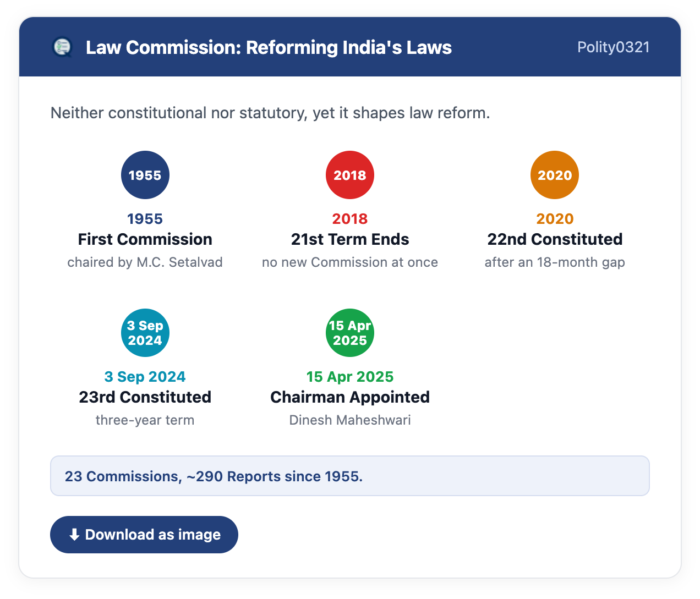Click the blue 1955 timeline circle

[145, 175]
